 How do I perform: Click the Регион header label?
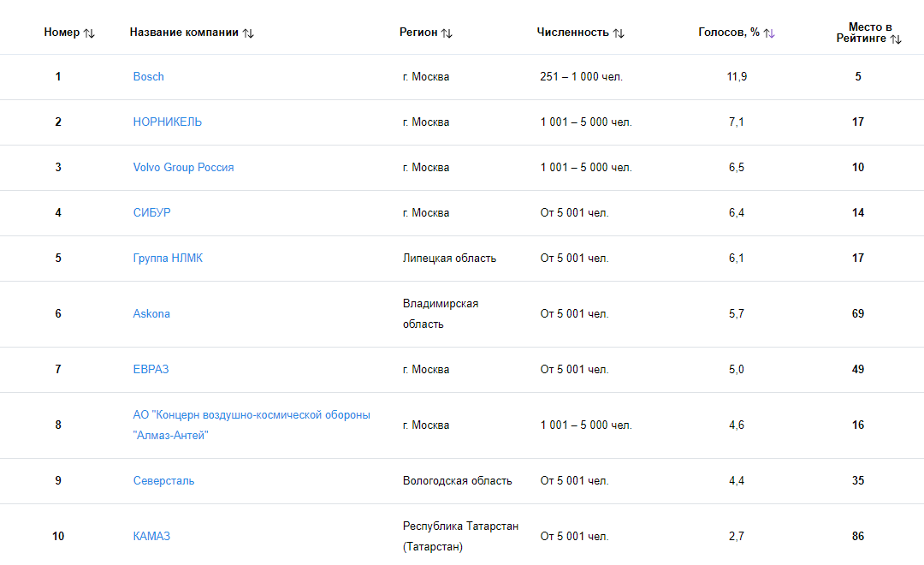pyautogui.click(x=418, y=32)
